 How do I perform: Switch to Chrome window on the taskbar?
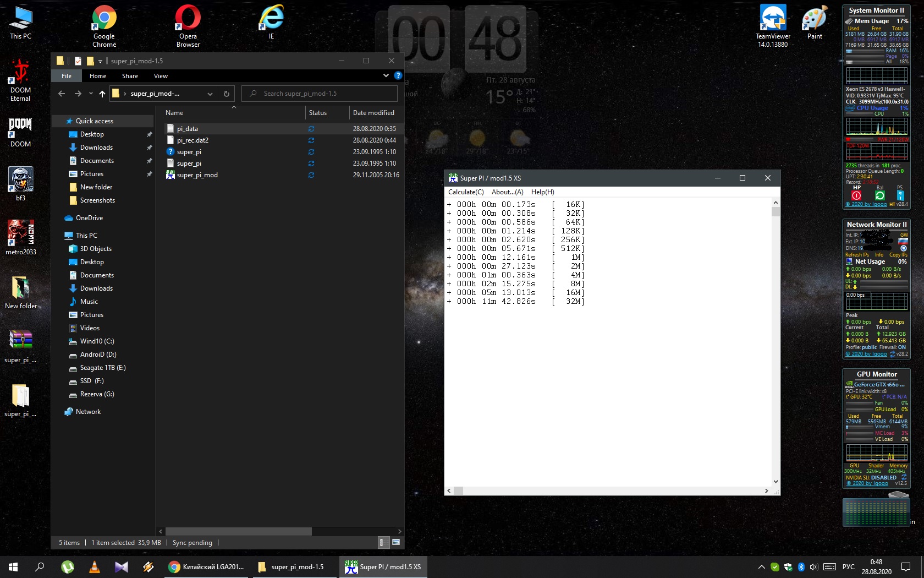click(x=207, y=566)
